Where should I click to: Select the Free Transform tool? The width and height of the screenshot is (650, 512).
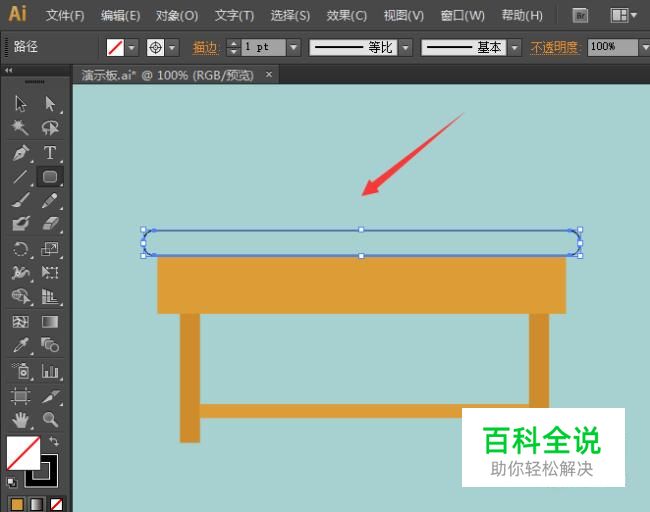50,272
